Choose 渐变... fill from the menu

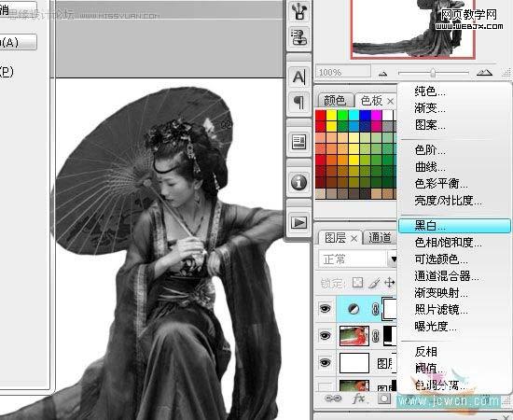point(430,107)
